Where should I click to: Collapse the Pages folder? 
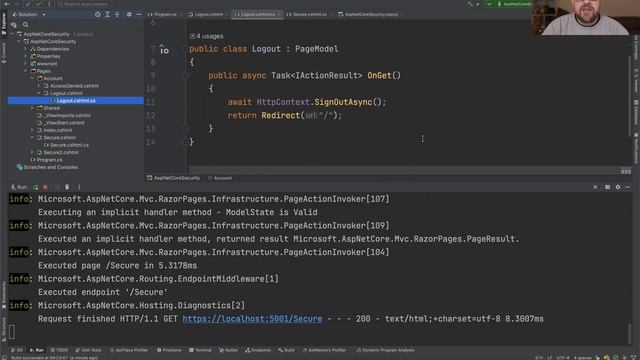(x=25, y=71)
